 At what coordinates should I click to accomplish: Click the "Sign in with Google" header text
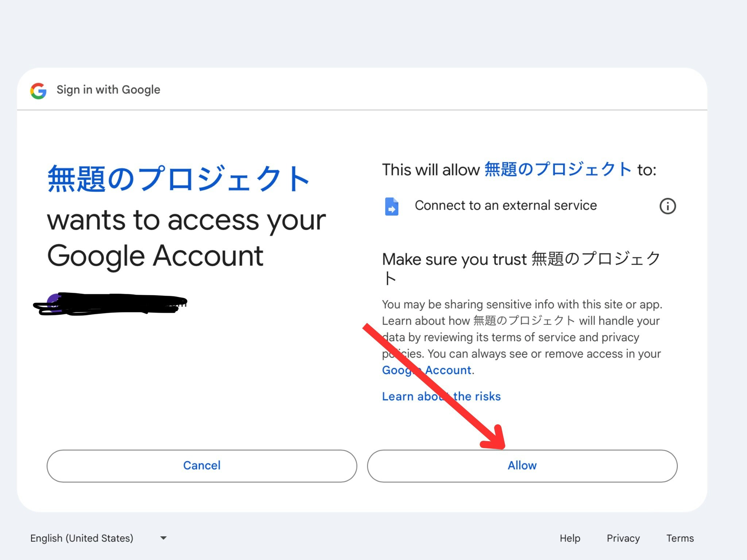point(108,90)
